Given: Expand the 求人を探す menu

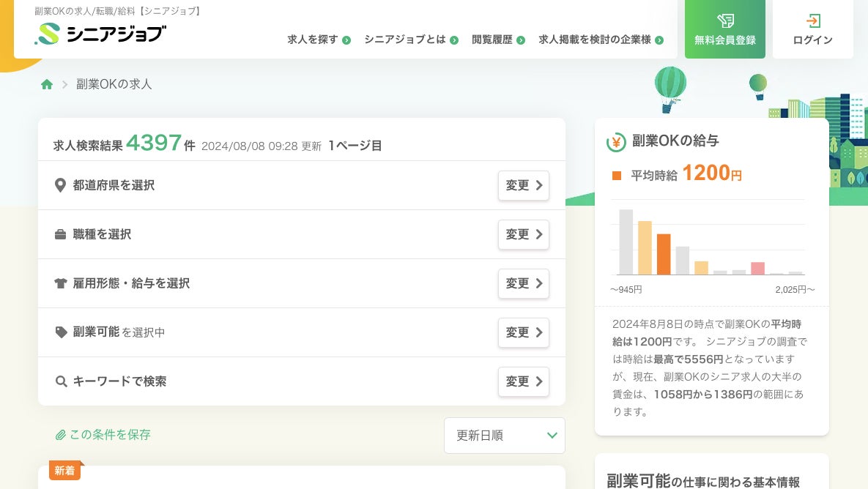Looking at the screenshot, I should coord(319,40).
